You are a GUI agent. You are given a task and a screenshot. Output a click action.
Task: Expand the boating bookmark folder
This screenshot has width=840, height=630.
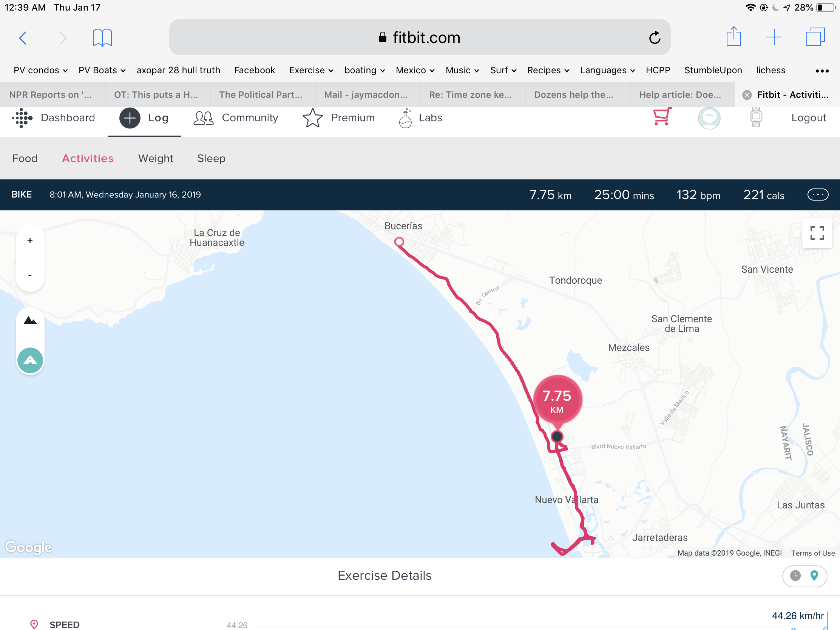[x=364, y=71]
